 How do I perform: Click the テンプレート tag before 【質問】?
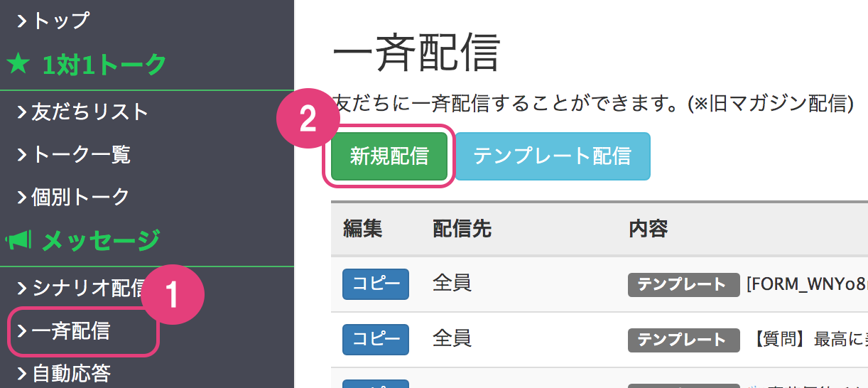pos(681,340)
